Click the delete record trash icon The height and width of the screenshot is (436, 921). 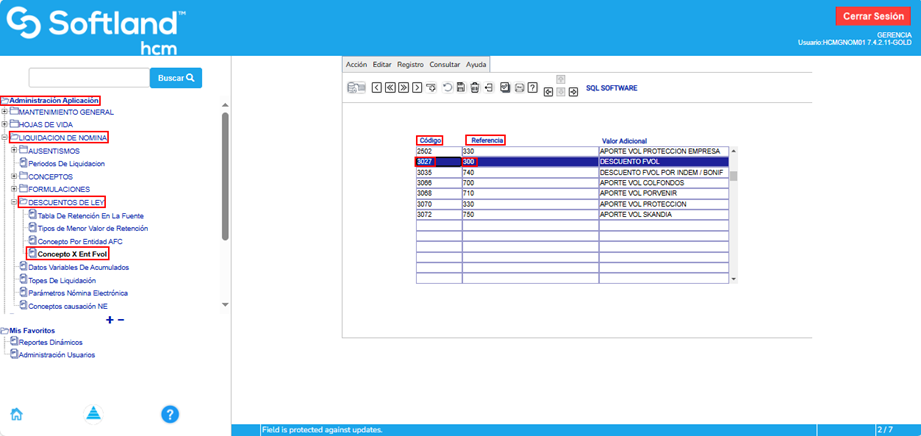474,88
